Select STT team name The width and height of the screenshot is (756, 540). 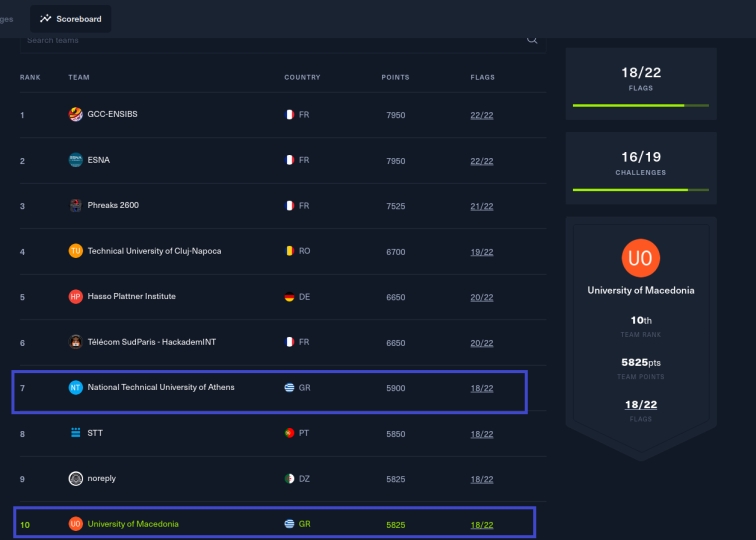(95, 433)
